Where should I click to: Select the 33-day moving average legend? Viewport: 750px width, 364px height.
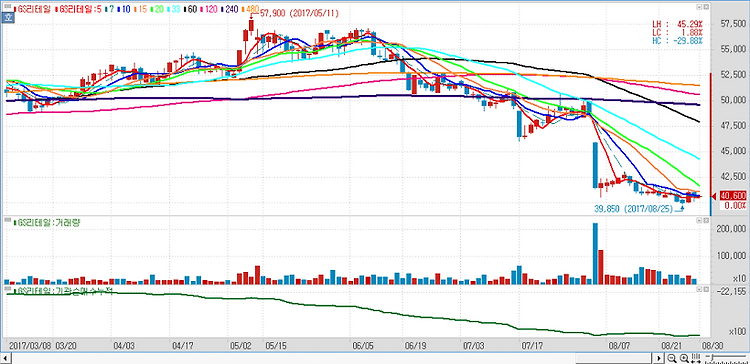(174, 9)
